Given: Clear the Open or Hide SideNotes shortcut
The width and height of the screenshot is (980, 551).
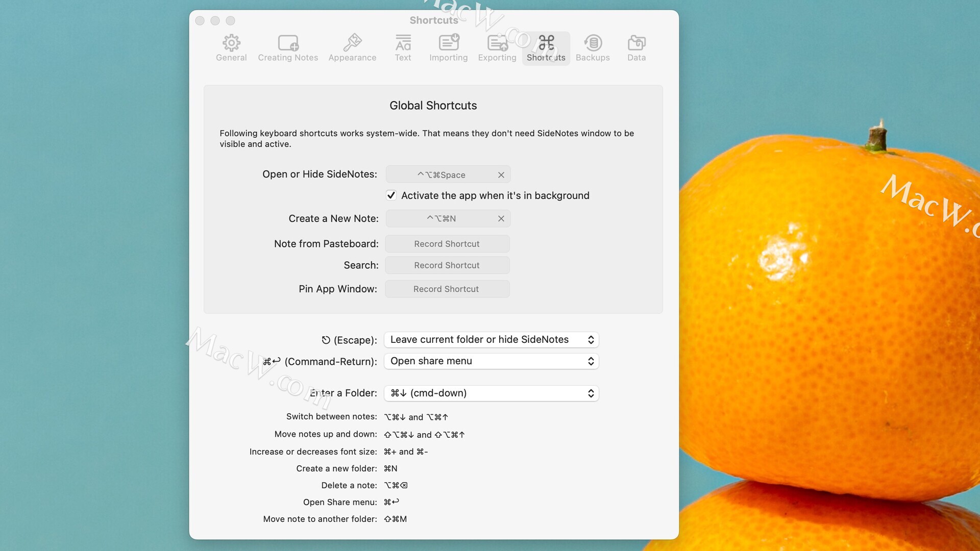Looking at the screenshot, I should (x=501, y=175).
